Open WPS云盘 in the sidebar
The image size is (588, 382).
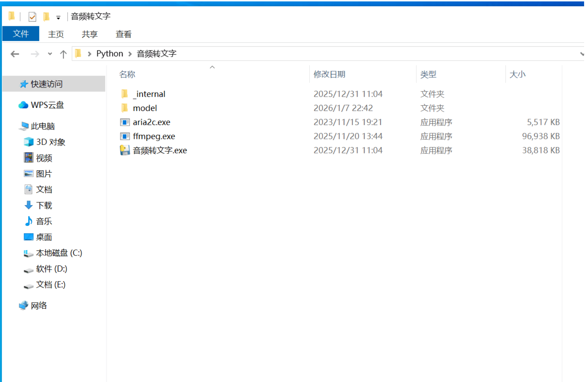[47, 105]
